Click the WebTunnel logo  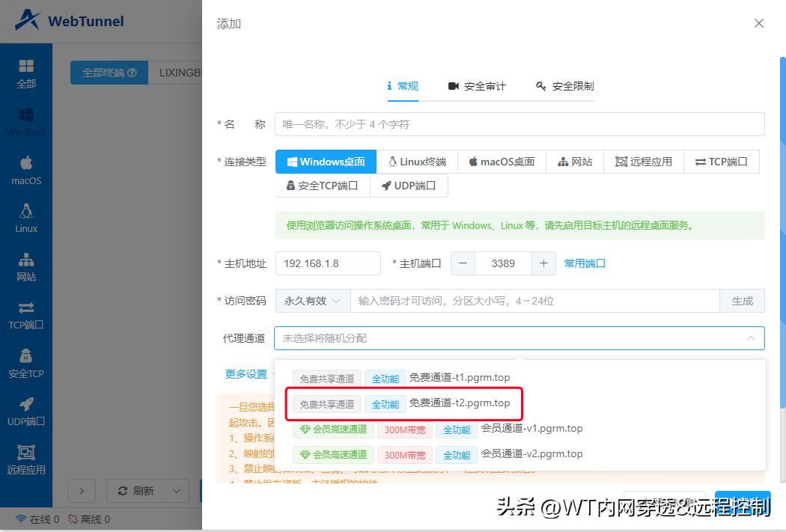[69, 21]
